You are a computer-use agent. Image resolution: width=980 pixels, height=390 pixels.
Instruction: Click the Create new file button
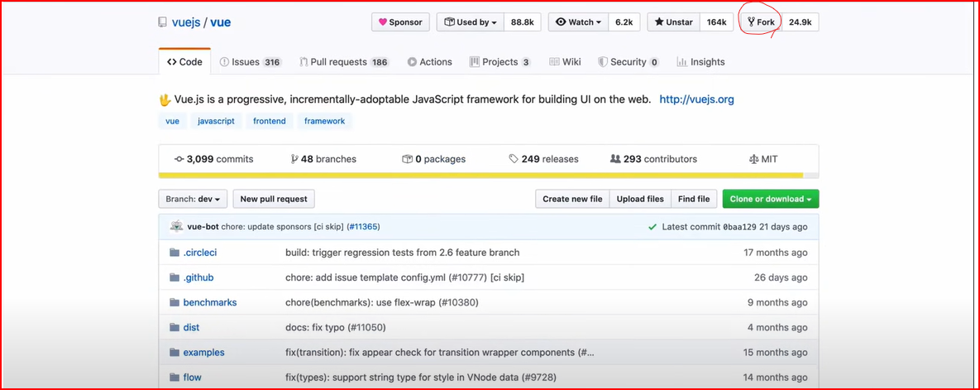pos(572,199)
